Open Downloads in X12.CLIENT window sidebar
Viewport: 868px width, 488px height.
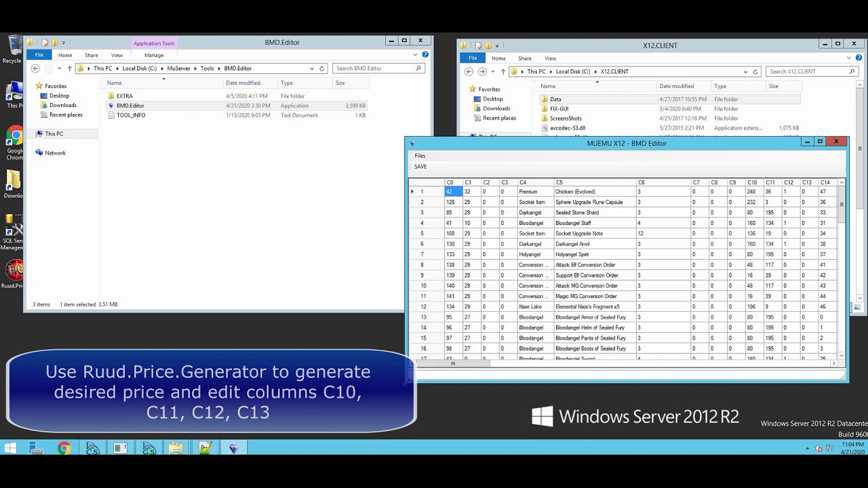coord(496,108)
